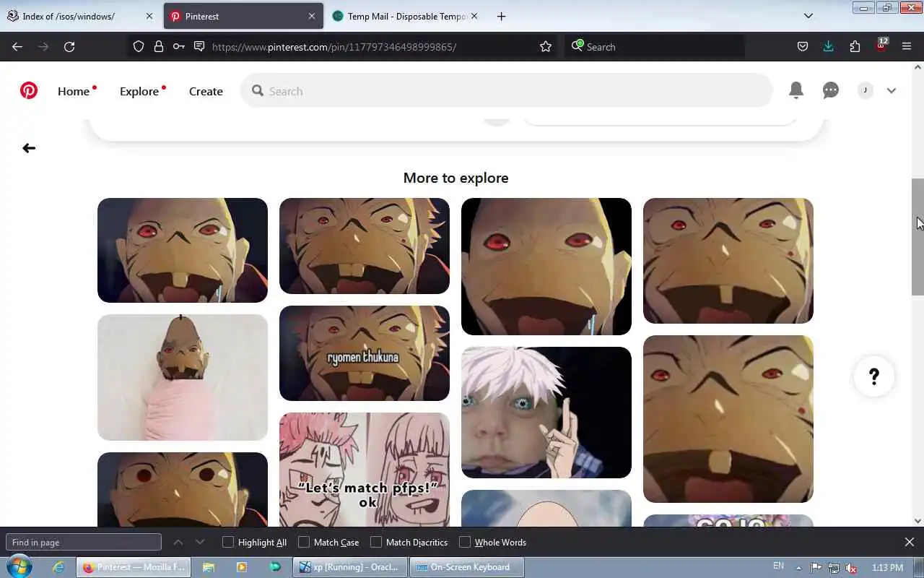Click the taskbar clock 1:13 PM
Viewport: 924px width, 578px height.
coord(888,568)
